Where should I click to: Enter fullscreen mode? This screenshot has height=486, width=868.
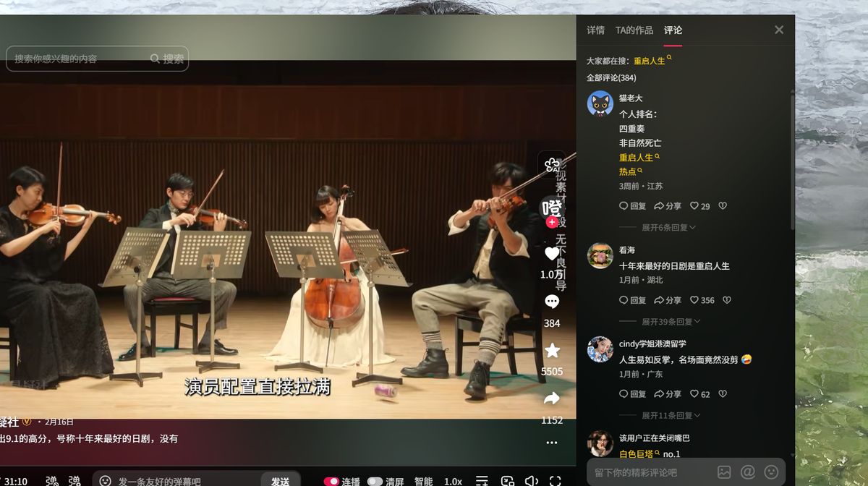point(556,481)
